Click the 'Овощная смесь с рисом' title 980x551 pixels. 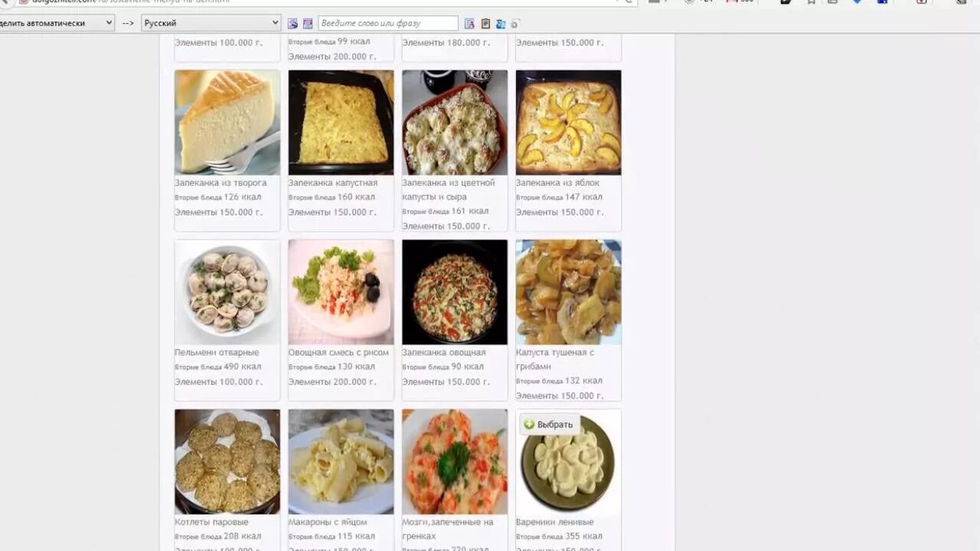pos(338,353)
